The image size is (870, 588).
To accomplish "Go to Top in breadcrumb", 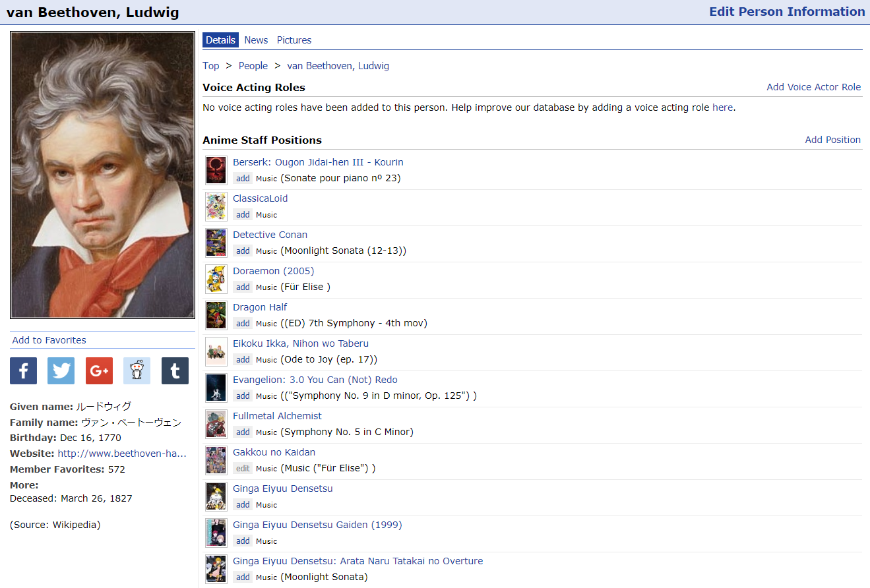I will tap(211, 66).
